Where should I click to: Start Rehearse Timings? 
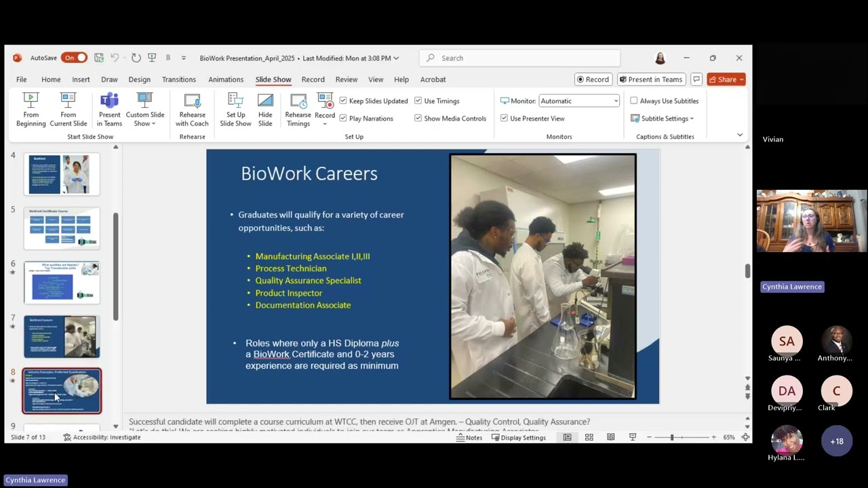click(x=298, y=109)
